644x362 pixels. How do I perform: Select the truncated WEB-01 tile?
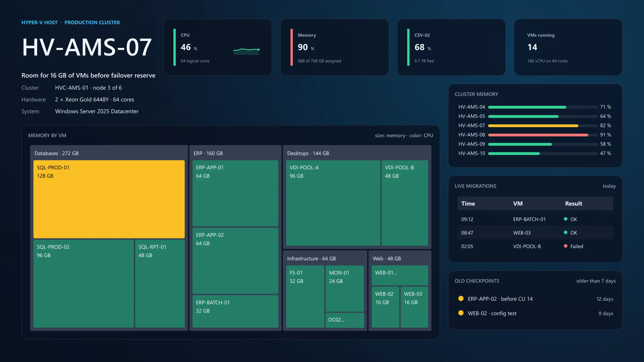[400, 276]
